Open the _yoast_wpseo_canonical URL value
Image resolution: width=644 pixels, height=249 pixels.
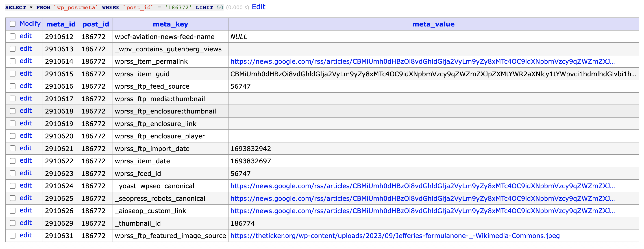(422, 186)
